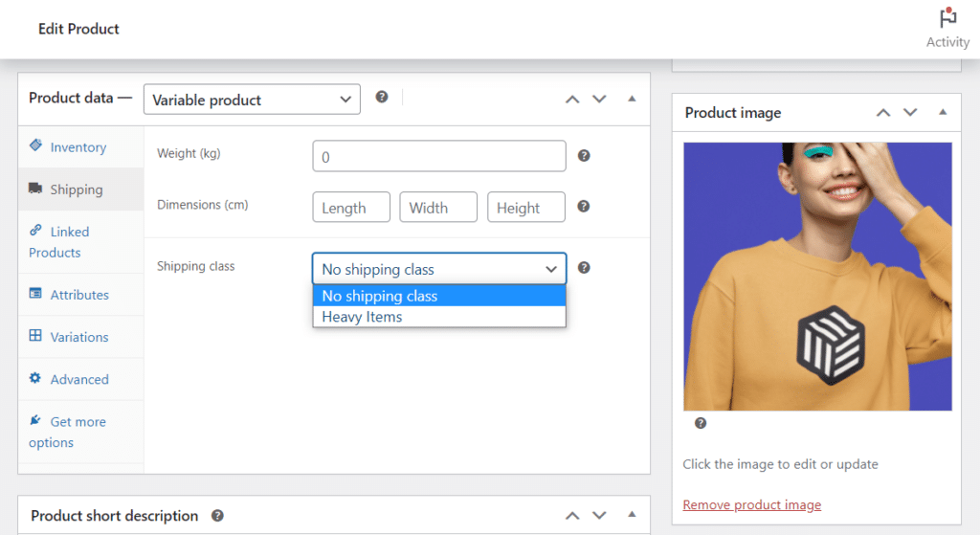Click the Length dimension field

351,208
